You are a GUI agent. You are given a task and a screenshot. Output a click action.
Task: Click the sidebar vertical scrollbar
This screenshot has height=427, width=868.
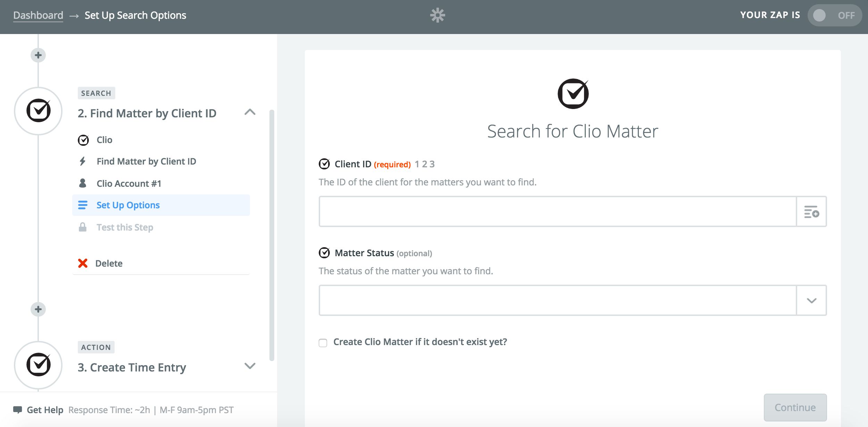(272, 235)
